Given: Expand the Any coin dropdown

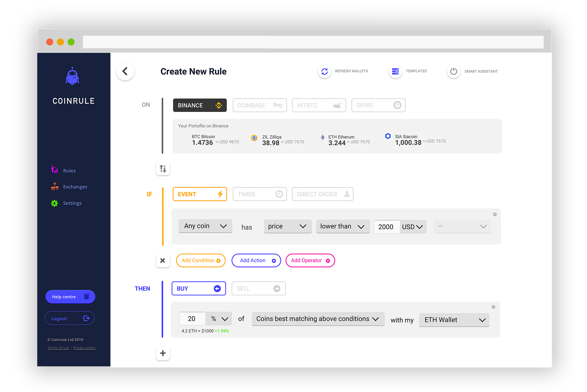Looking at the screenshot, I should pyautogui.click(x=205, y=226).
